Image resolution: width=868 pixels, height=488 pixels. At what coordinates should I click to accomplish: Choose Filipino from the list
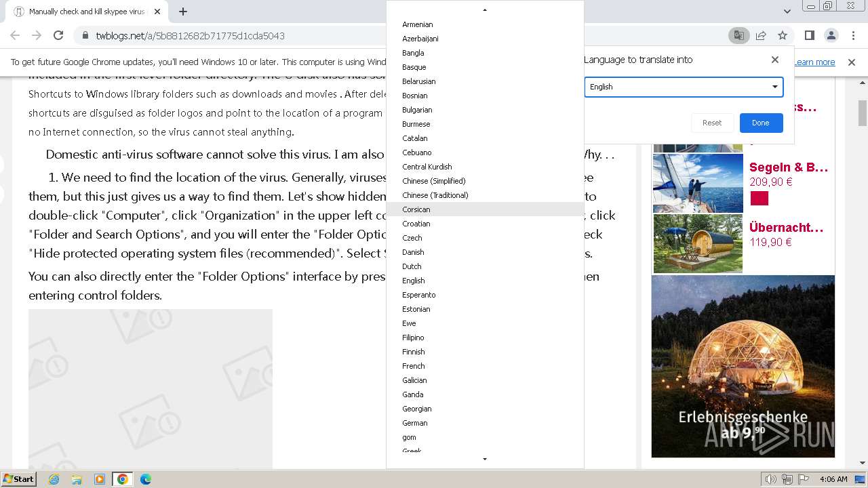pyautogui.click(x=485, y=338)
